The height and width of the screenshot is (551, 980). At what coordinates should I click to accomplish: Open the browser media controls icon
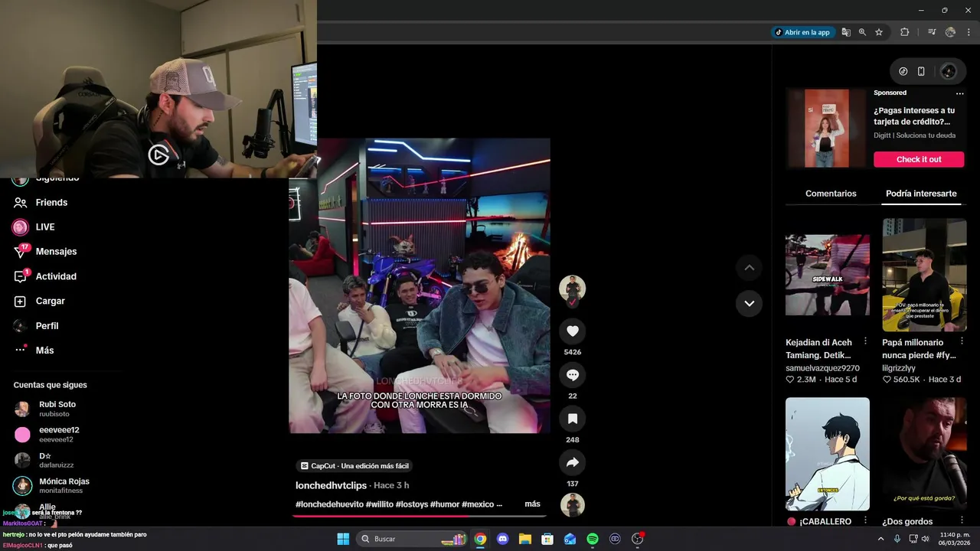[932, 32]
